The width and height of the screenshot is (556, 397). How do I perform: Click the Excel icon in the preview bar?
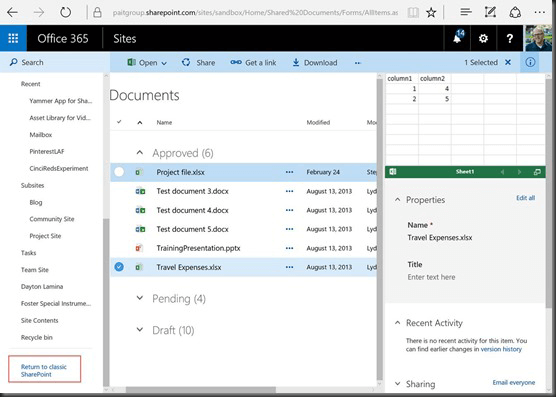tap(393, 172)
